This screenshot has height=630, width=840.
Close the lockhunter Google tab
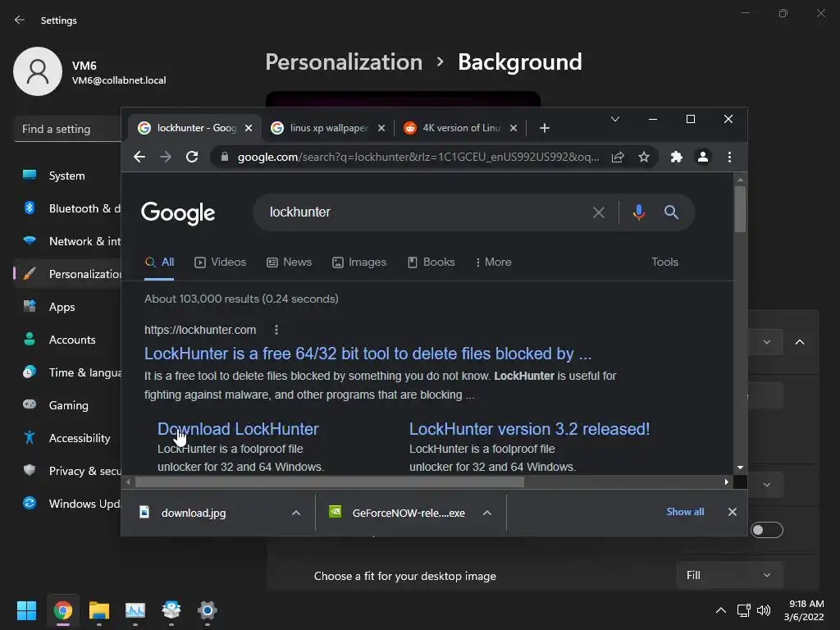click(x=249, y=128)
